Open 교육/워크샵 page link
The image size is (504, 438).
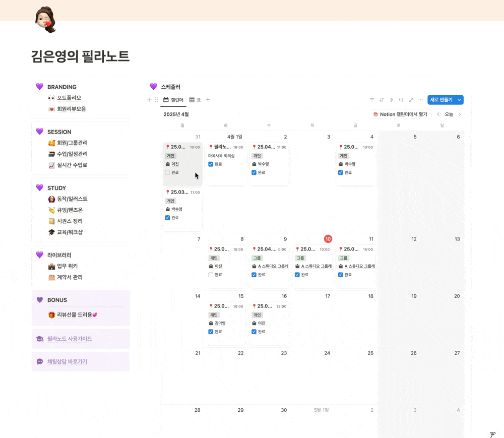pyautogui.click(x=70, y=232)
